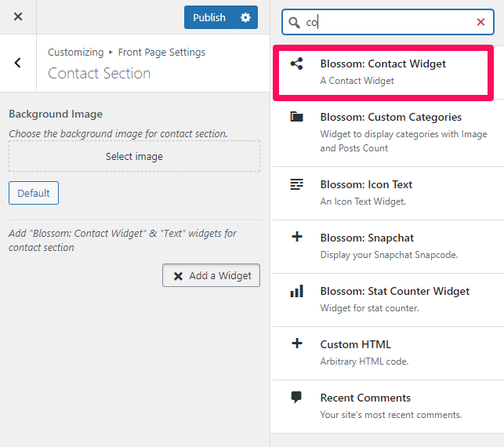Clear the widget search with red X
This screenshot has height=447, width=504.
click(x=480, y=22)
